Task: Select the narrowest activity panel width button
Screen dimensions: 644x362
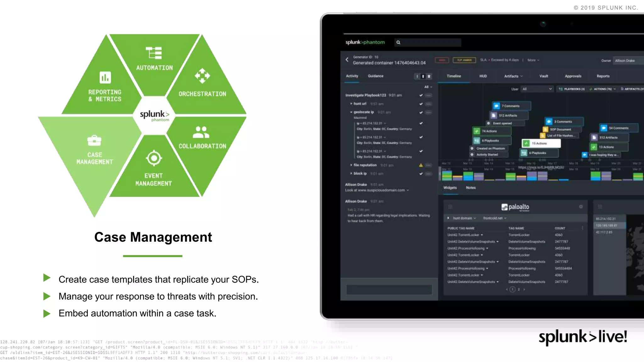Action: [x=417, y=76]
